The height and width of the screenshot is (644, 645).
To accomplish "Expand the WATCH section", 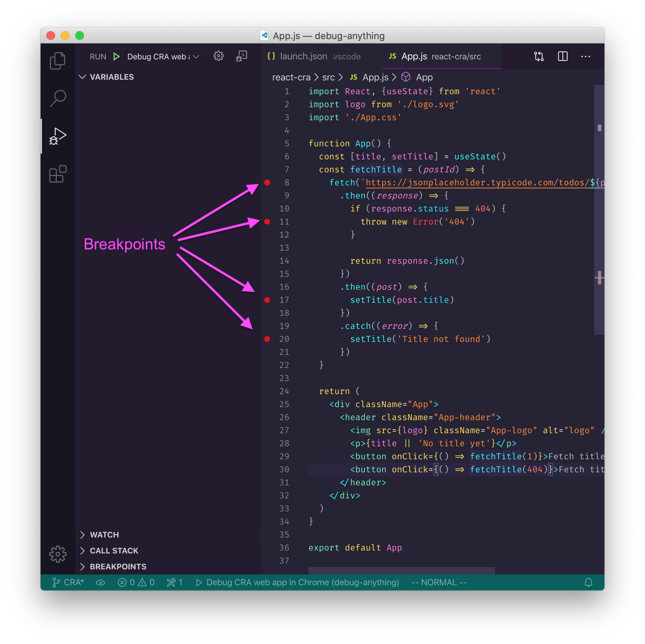I will tap(104, 535).
